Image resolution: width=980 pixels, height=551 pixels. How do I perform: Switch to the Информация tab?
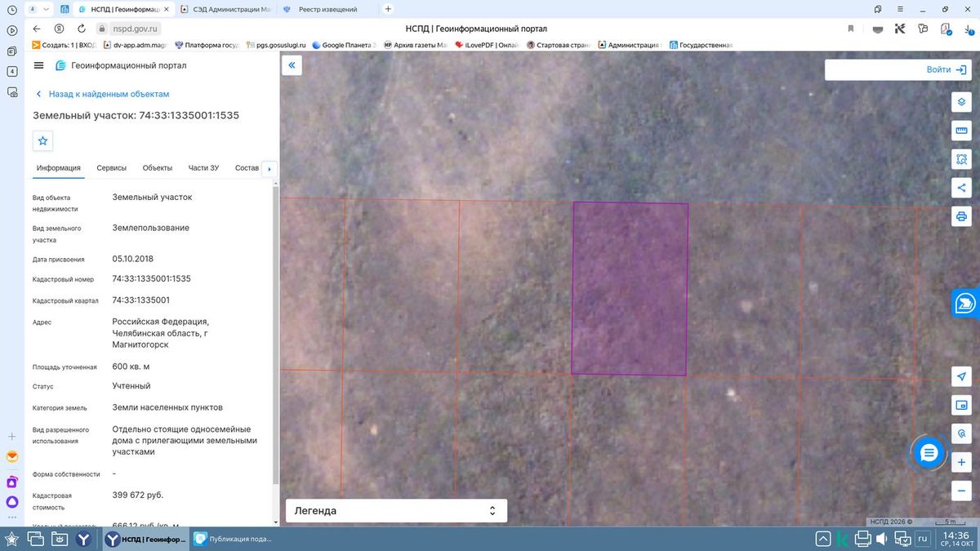point(58,168)
